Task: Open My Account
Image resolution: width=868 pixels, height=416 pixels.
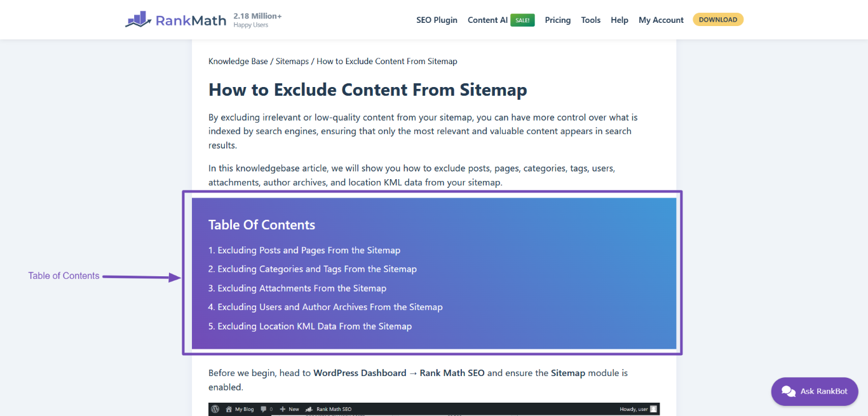Action: (x=661, y=20)
